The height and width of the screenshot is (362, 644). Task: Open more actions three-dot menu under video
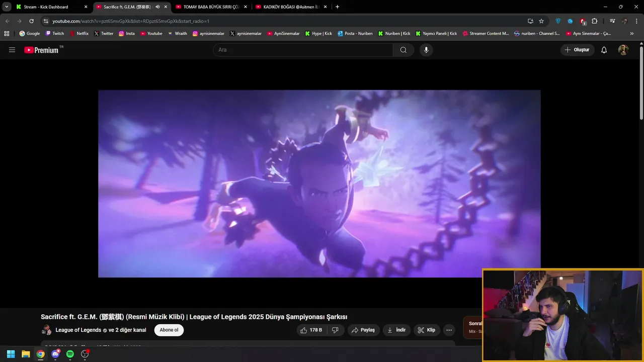click(449, 330)
